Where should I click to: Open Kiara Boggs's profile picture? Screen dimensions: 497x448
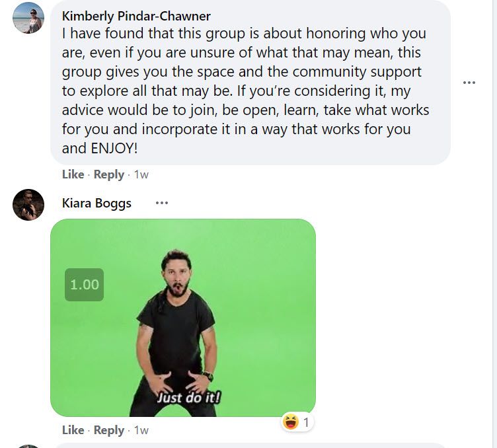pyautogui.click(x=28, y=205)
